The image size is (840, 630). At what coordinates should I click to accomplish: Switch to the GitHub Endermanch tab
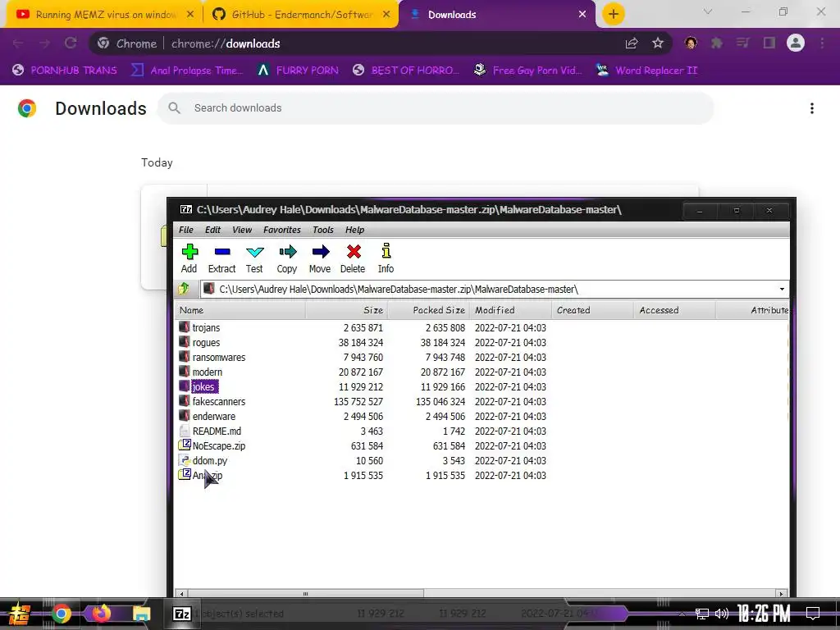[301, 15]
